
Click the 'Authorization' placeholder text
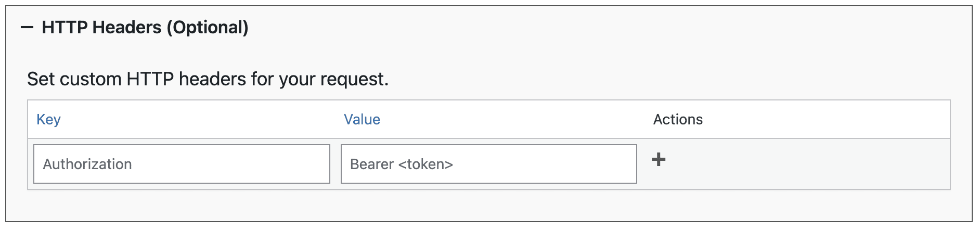pyautogui.click(x=87, y=164)
